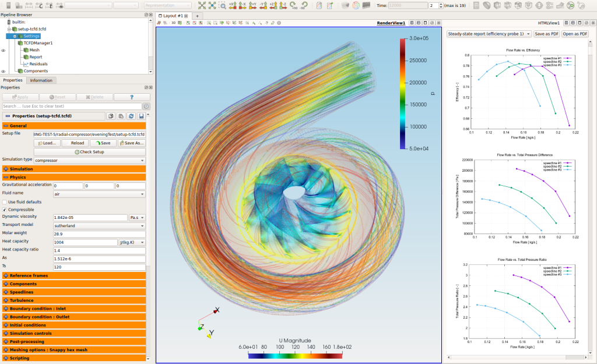Toggle visibility of TCFDManager1 in pipeline

(3, 43)
